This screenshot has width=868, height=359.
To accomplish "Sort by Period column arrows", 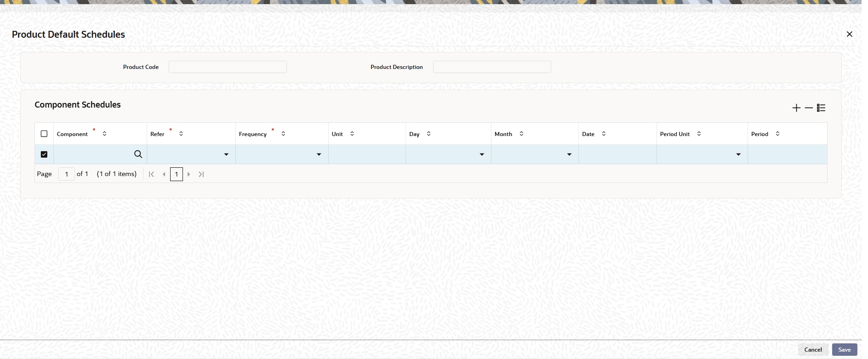I will point(777,134).
